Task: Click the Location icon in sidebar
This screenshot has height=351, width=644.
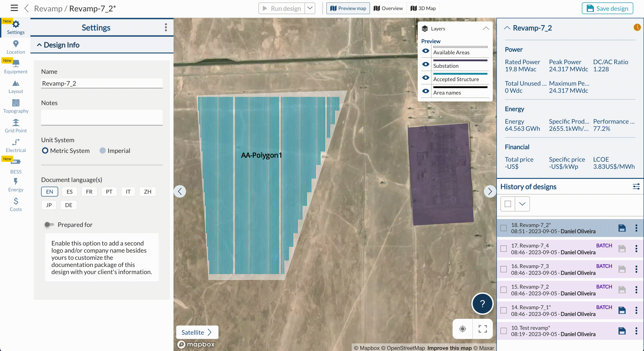Action: point(16,44)
